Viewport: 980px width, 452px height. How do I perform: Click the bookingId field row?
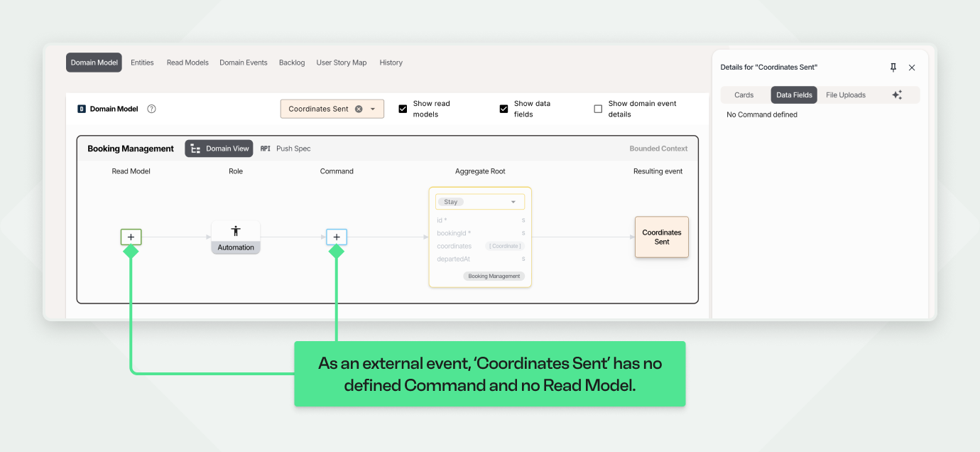click(x=480, y=233)
